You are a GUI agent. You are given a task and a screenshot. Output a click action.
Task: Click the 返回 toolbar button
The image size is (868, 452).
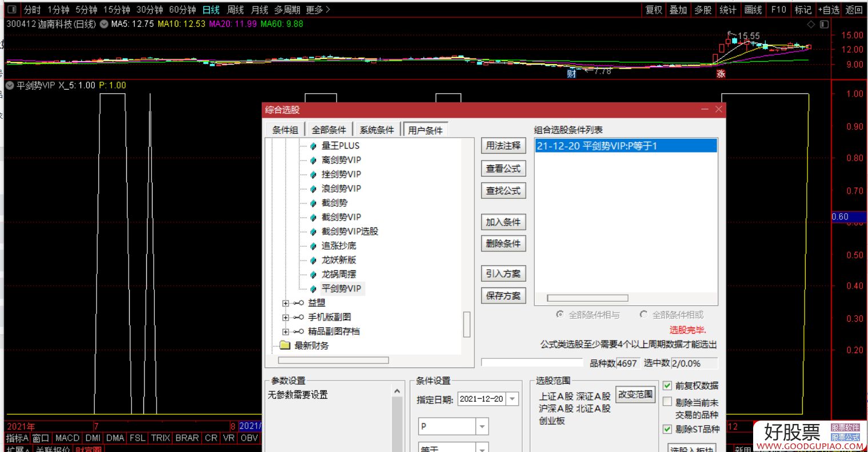[854, 10]
